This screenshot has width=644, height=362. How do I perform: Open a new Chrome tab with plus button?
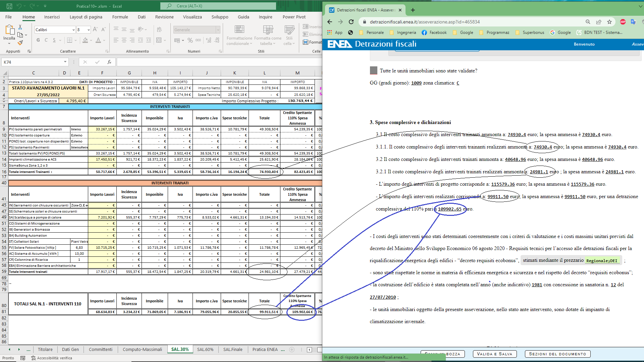[x=413, y=10]
